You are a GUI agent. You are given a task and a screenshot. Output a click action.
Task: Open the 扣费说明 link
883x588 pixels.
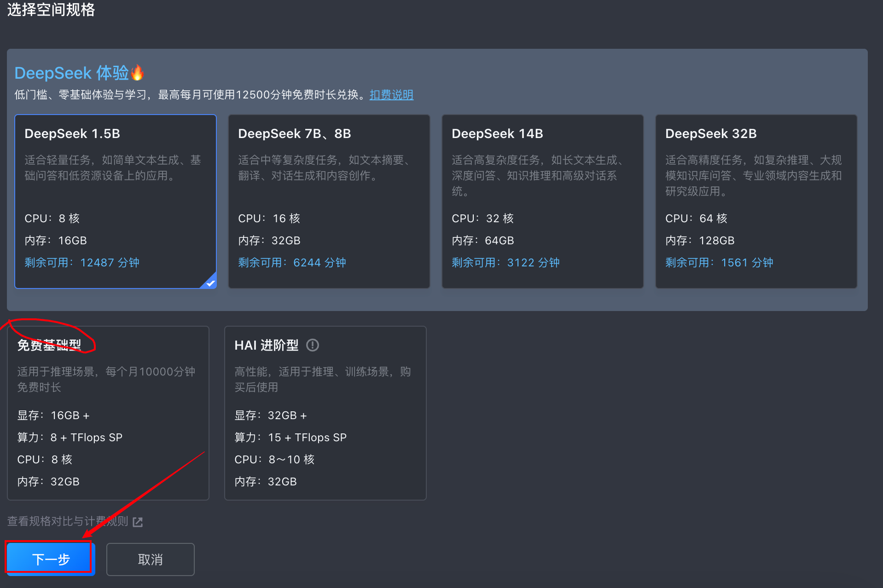(x=391, y=95)
